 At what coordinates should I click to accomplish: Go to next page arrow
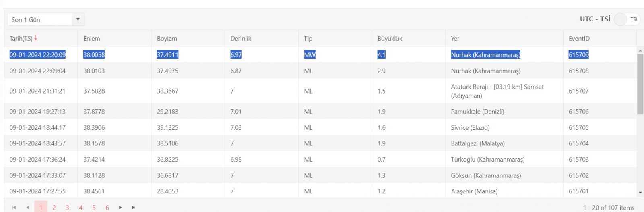120,208
